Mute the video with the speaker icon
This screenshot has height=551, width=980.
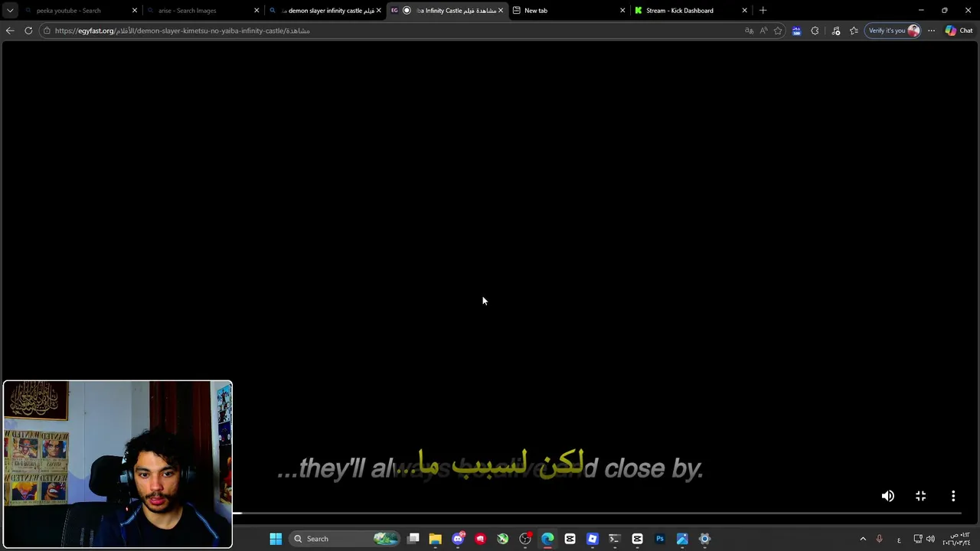point(887,496)
